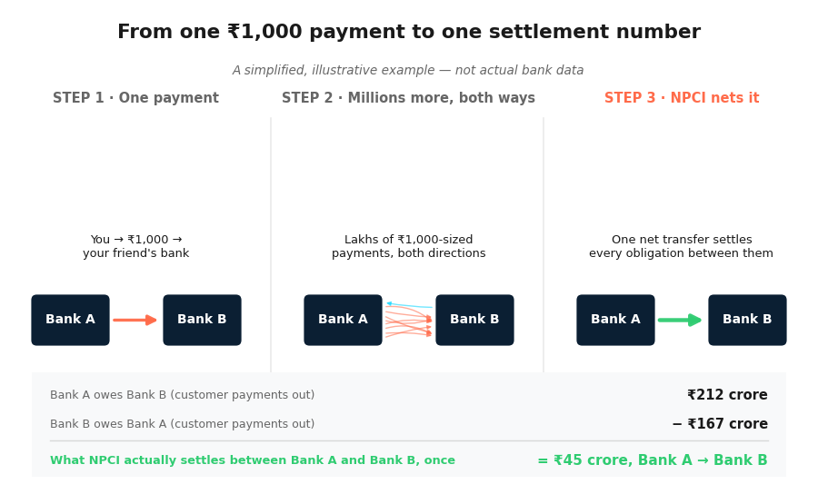This screenshot has height=504, width=818.
Task: Click the tangled orange arrows in Step 2
Action: click(x=409, y=322)
